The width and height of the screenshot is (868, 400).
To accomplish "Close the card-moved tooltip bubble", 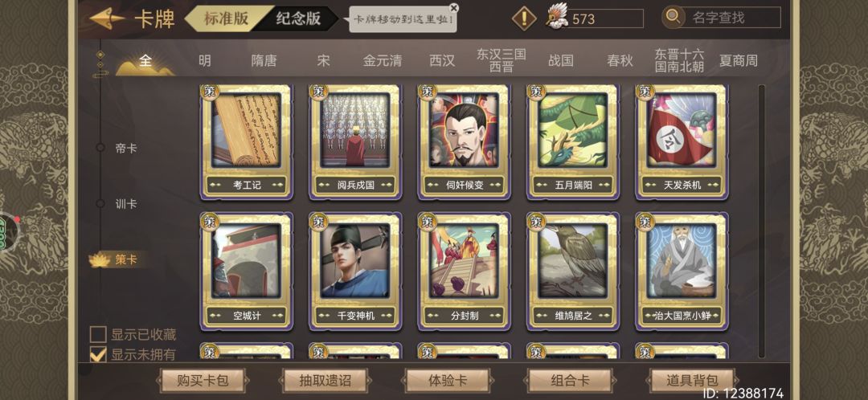I will [x=454, y=8].
